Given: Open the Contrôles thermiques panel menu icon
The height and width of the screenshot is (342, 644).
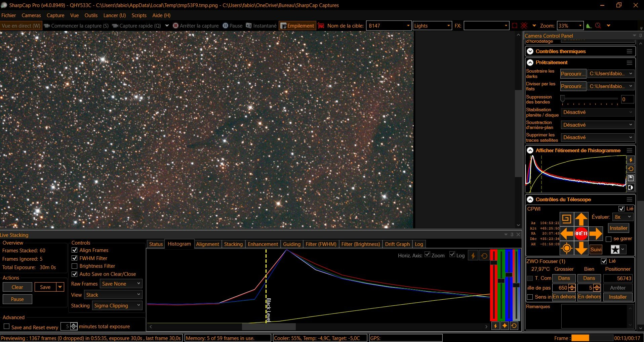Looking at the screenshot, I should click(630, 51).
